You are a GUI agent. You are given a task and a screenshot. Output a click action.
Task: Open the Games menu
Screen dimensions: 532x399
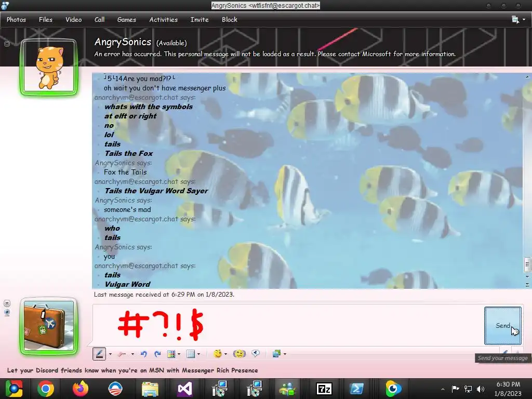tap(127, 20)
